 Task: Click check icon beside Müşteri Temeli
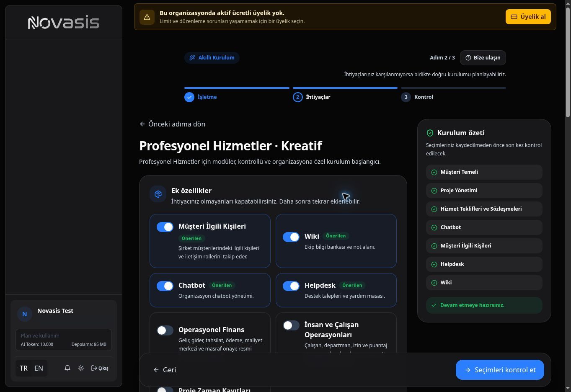434,172
